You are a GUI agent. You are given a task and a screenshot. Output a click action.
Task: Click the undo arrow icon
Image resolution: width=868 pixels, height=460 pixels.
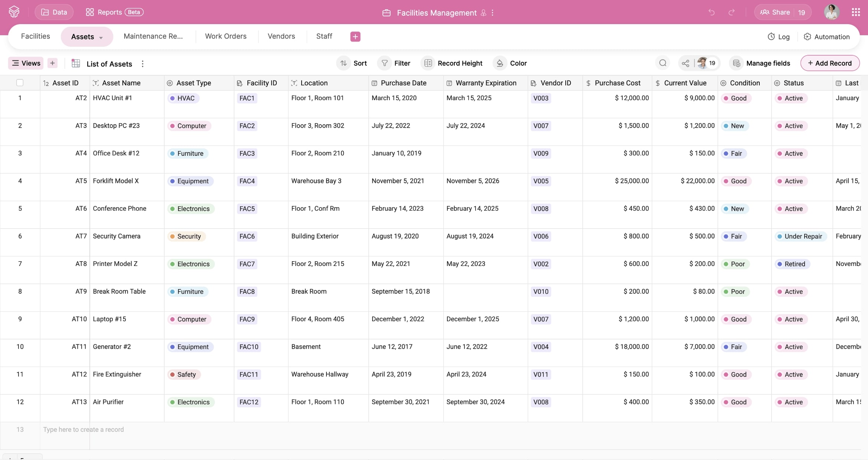click(711, 12)
